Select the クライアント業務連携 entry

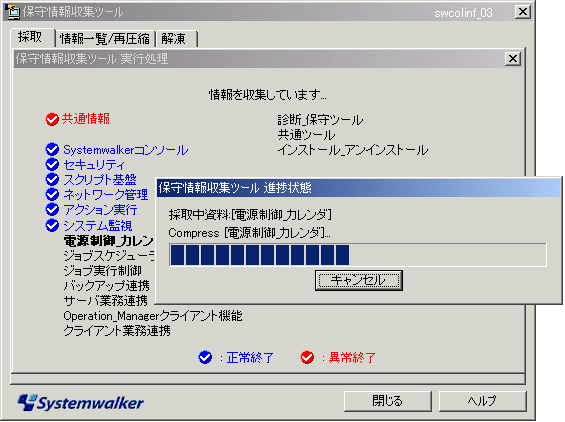pyautogui.click(x=117, y=331)
